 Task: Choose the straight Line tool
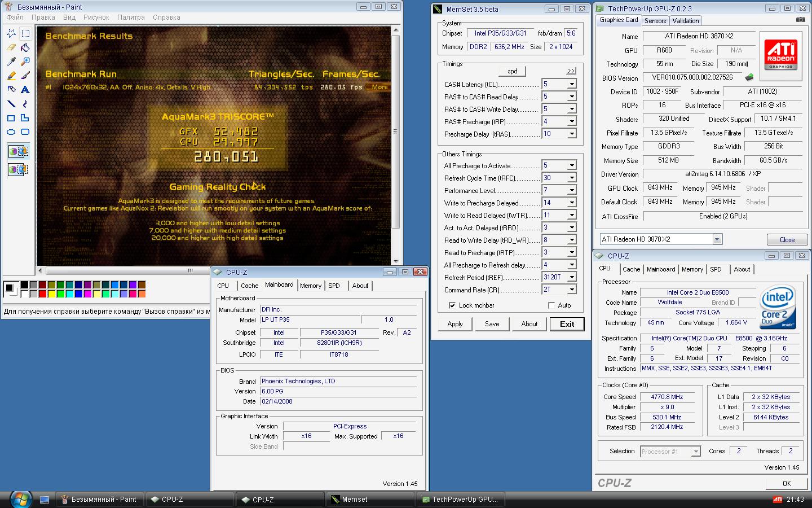pyautogui.click(x=11, y=104)
